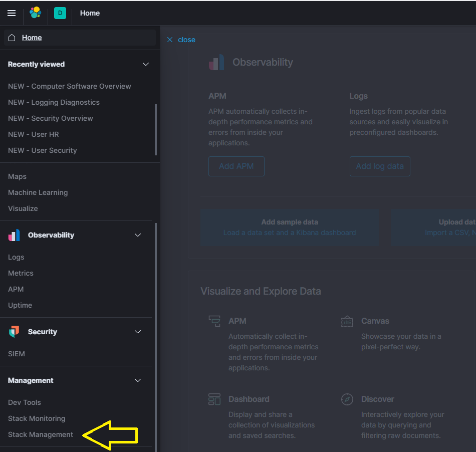The image size is (476, 452).
Task: Click the Canvas heading
Action: [x=375, y=321]
